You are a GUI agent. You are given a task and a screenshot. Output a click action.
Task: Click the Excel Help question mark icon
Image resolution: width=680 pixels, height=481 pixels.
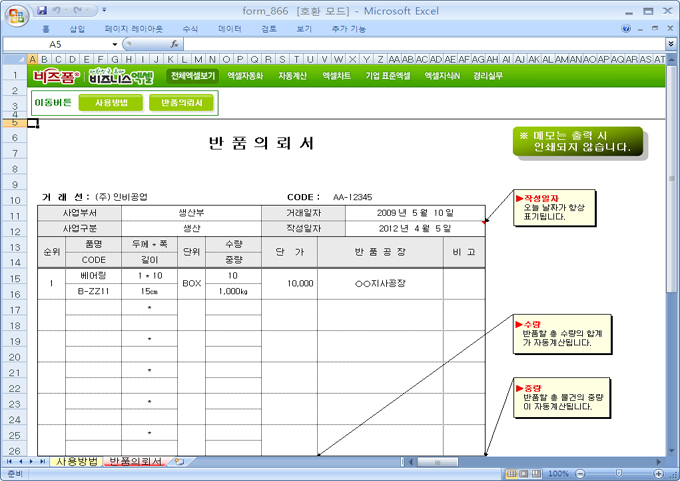tap(626, 29)
